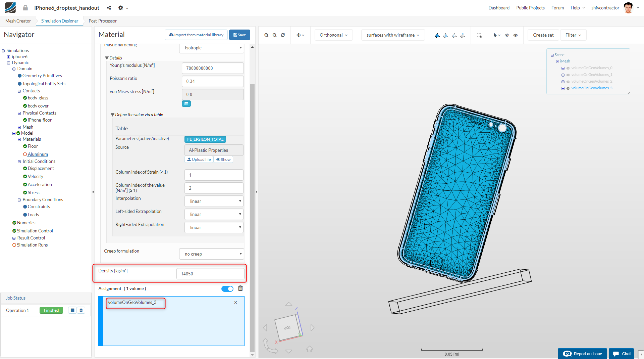Screen dimensions: 644x359
Task: Toggle visibility of volumeOnGeoVolumes_0
Action: click(x=568, y=68)
